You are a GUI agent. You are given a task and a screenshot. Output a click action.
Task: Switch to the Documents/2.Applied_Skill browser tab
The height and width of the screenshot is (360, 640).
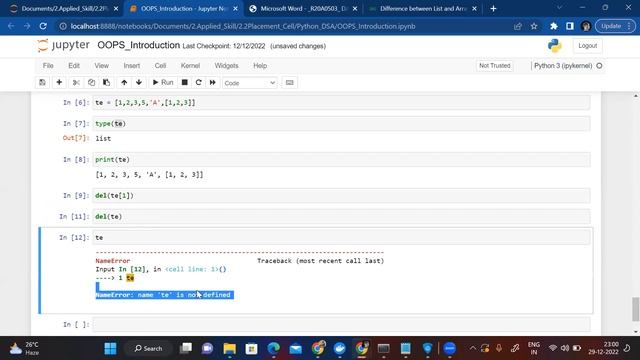click(x=64, y=9)
